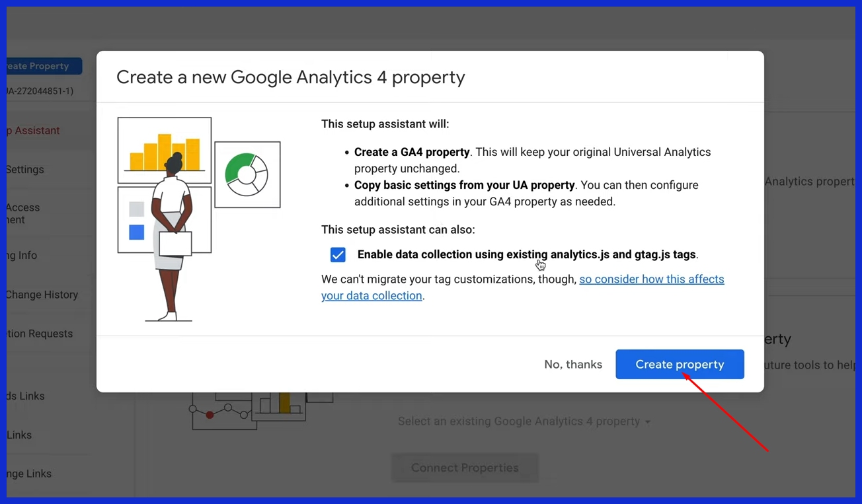Select Tracking Info sidebar item
Image resolution: width=862 pixels, height=504 pixels.
23,256
